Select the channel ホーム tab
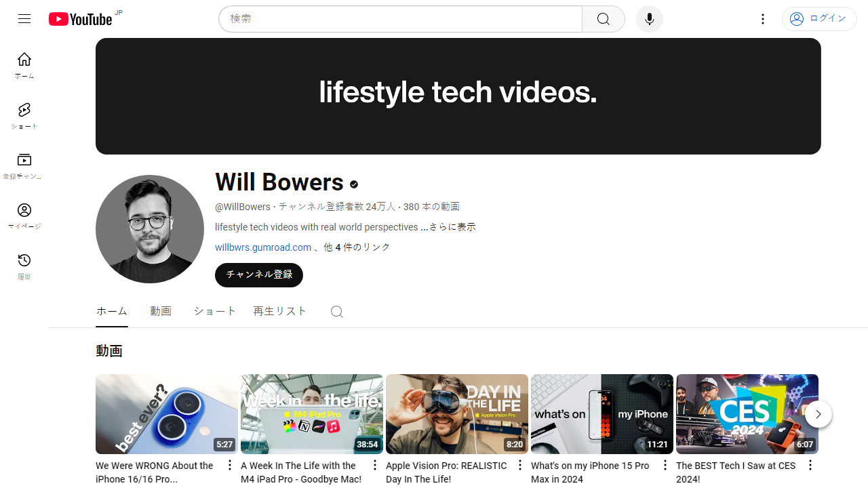Screen dimensions: 868x488 click(112, 311)
